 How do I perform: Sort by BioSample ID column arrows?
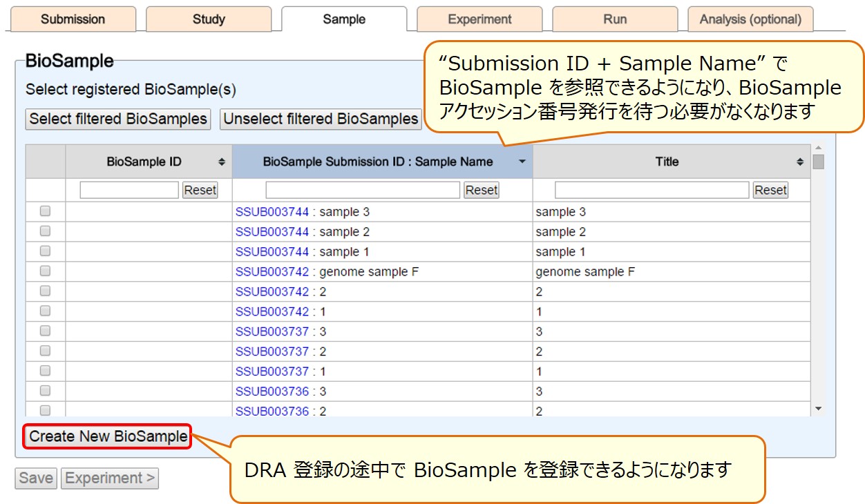tap(221, 162)
